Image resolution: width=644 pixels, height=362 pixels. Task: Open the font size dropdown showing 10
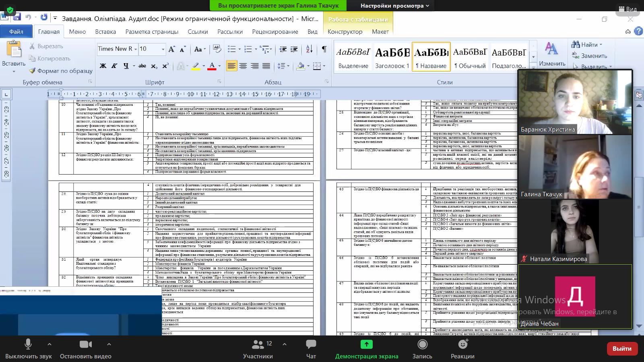pos(163,49)
